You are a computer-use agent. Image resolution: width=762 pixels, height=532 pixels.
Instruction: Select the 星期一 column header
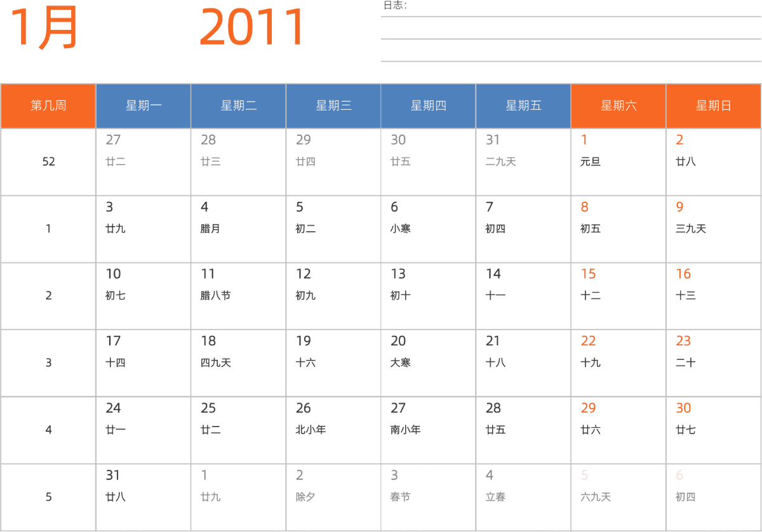(x=144, y=106)
